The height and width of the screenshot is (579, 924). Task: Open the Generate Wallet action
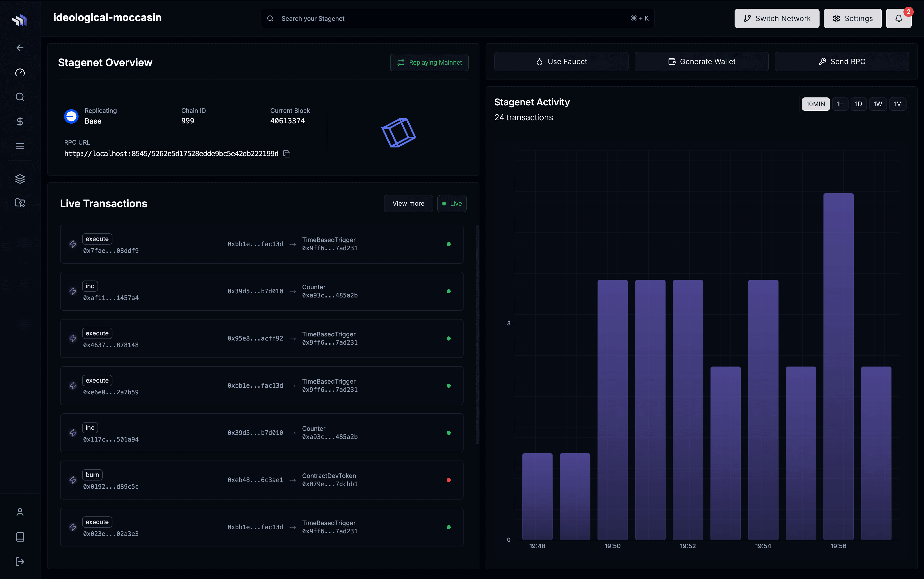[x=701, y=61]
